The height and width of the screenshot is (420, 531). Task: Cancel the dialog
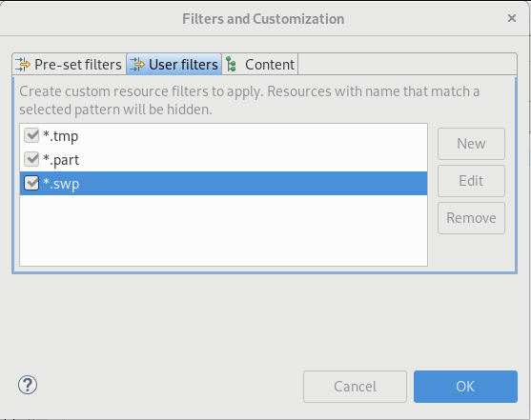tap(355, 387)
